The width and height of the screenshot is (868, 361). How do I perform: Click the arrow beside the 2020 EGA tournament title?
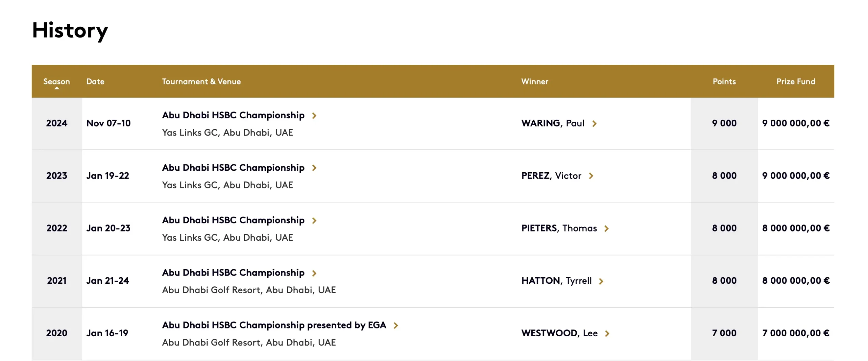[x=395, y=325]
